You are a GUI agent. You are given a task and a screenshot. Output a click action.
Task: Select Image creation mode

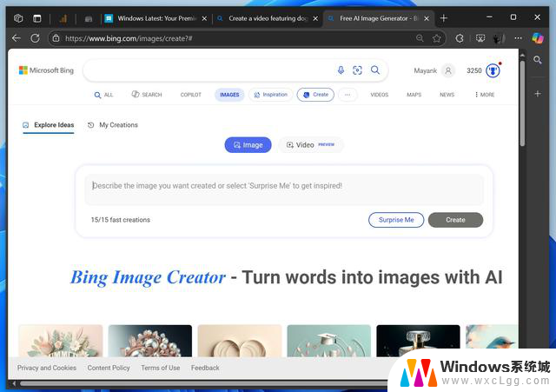click(248, 145)
